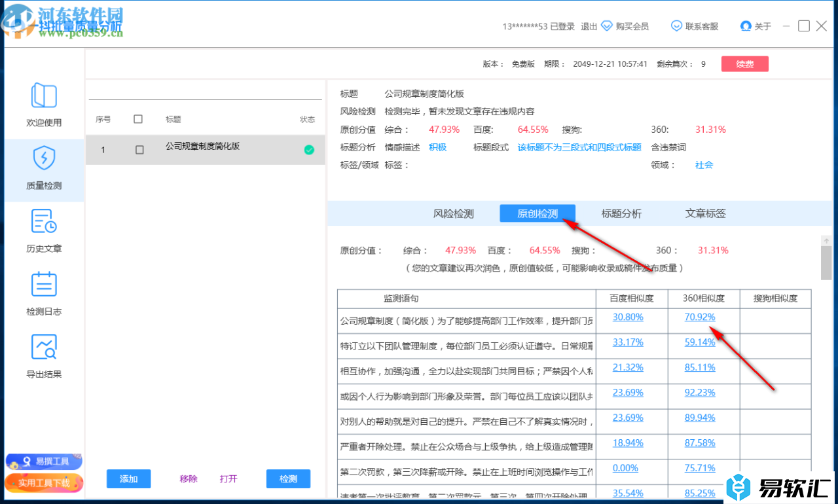The image size is (838, 504).
Task: Click the sentence starting 相互协作，加强沟通
Action: [x=467, y=371]
